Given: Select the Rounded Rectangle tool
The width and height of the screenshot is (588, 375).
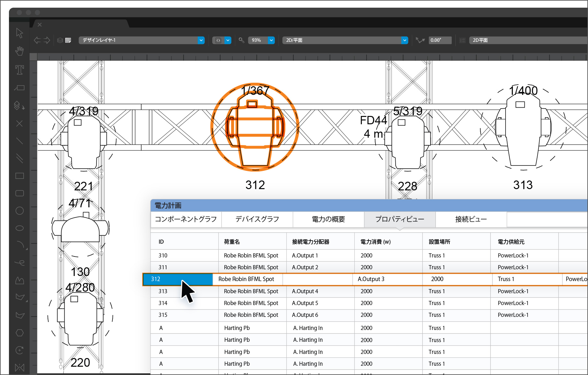Looking at the screenshot, I should click(19, 193).
